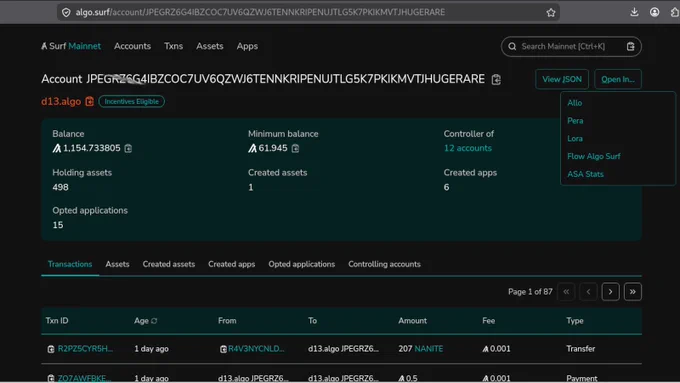Viewport: 680px width, 383px height.
Task: Jump to the first transactions page
Action: [x=566, y=292]
